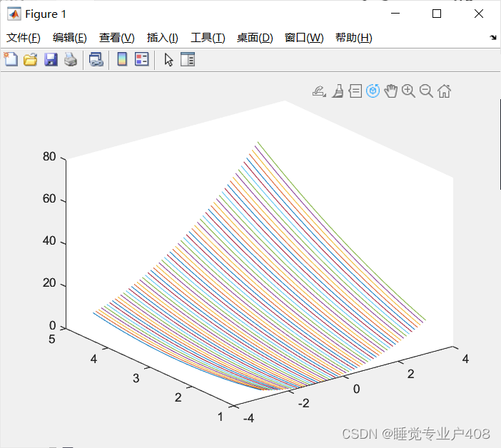Select the Zoom Out magnifier
Screen dimensions: 501x448
(x=426, y=91)
